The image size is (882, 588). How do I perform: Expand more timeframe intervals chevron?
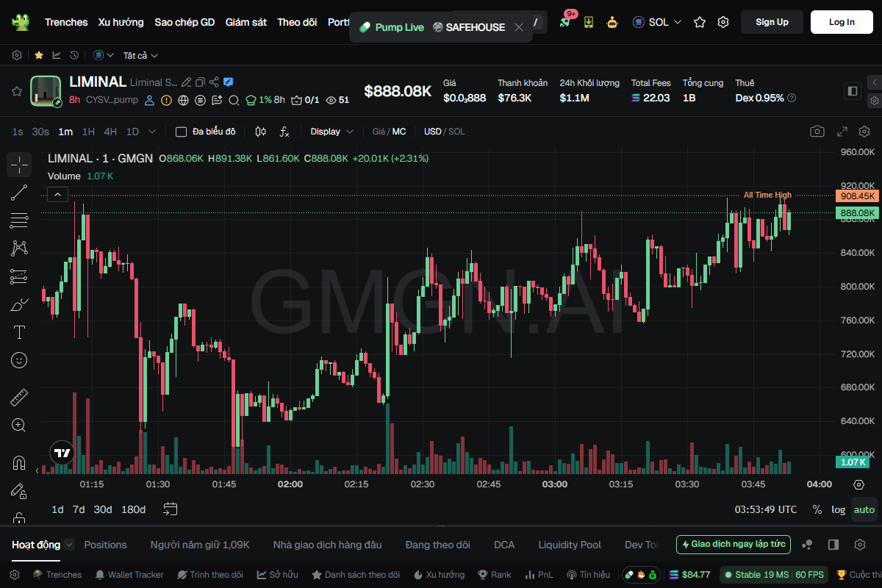coord(152,132)
